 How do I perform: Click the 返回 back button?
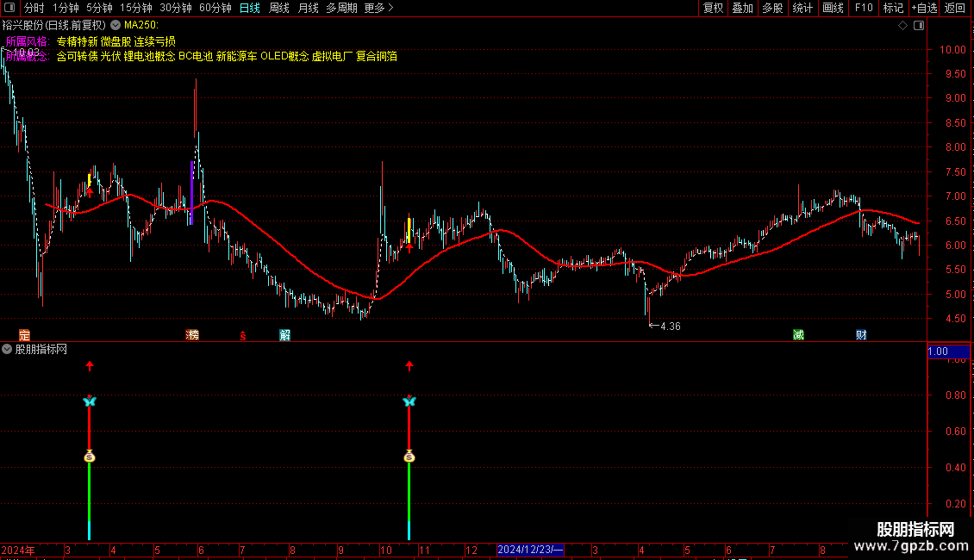click(x=955, y=8)
